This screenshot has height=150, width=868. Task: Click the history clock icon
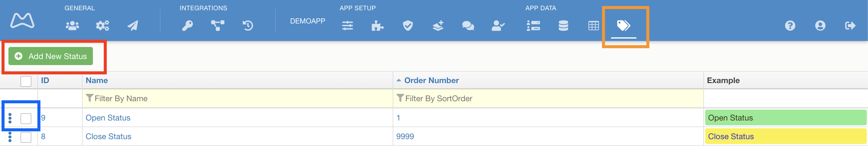click(x=248, y=26)
